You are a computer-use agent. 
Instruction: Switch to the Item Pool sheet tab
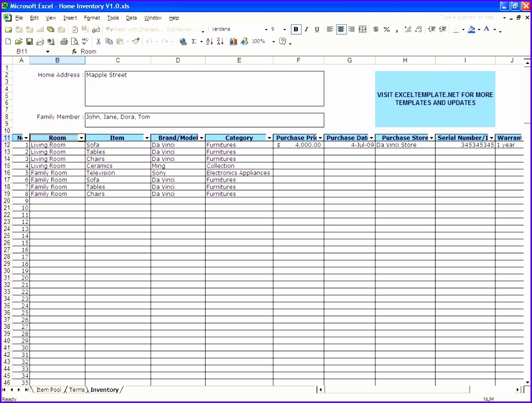[48, 390]
